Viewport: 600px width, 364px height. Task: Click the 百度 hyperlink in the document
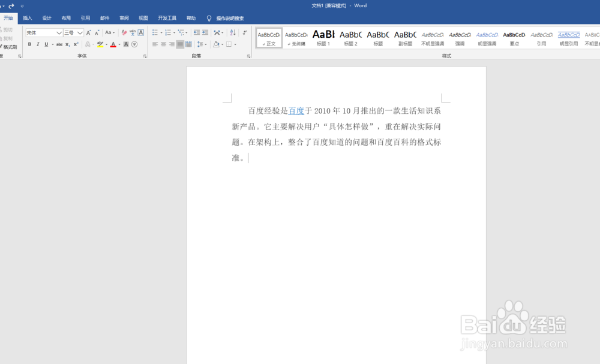pyautogui.click(x=296, y=111)
